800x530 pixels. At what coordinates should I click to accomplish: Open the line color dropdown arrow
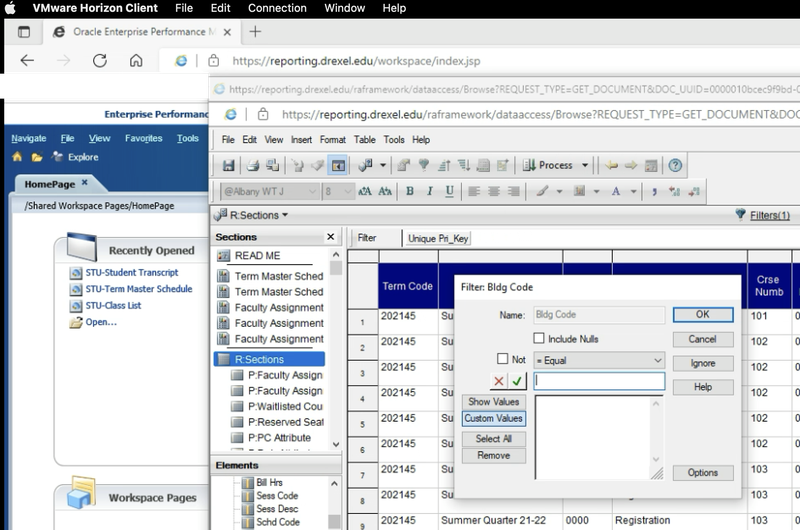[559, 191]
